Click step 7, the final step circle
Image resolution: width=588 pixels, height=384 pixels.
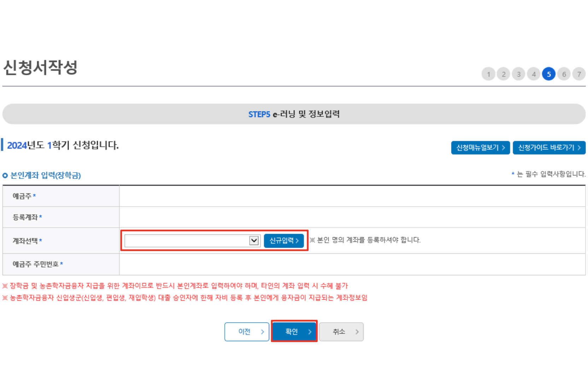[x=579, y=74]
